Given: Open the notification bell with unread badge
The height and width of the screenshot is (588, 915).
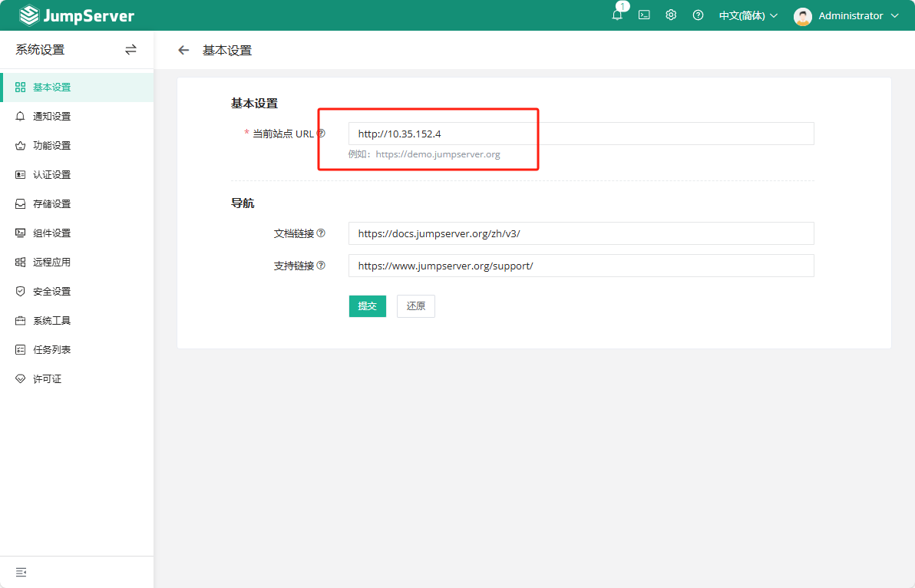Looking at the screenshot, I should (x=617, y=15).
